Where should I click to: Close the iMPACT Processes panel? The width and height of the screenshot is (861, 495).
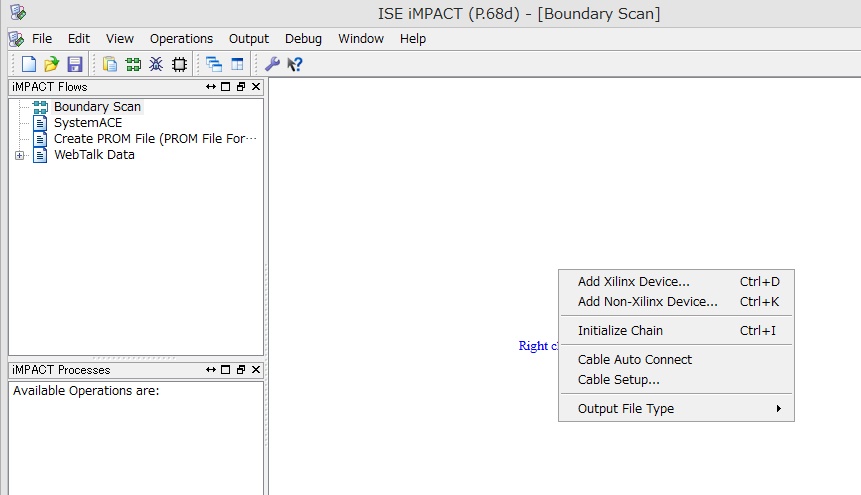(256, 370)
